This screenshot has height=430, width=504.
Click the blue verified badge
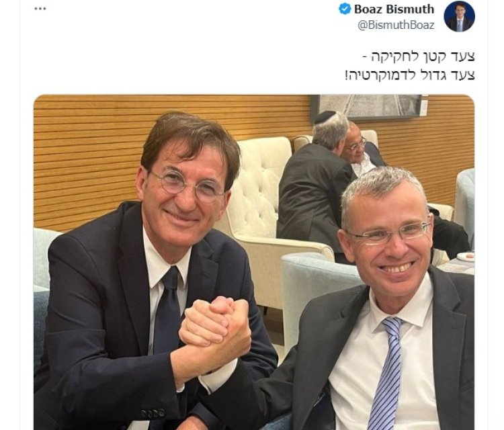tap(345, 9)
